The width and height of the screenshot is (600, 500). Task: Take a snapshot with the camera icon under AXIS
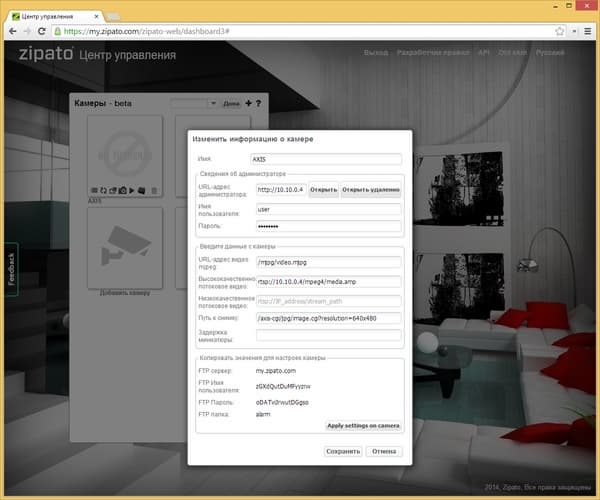(x=122, y=190)
